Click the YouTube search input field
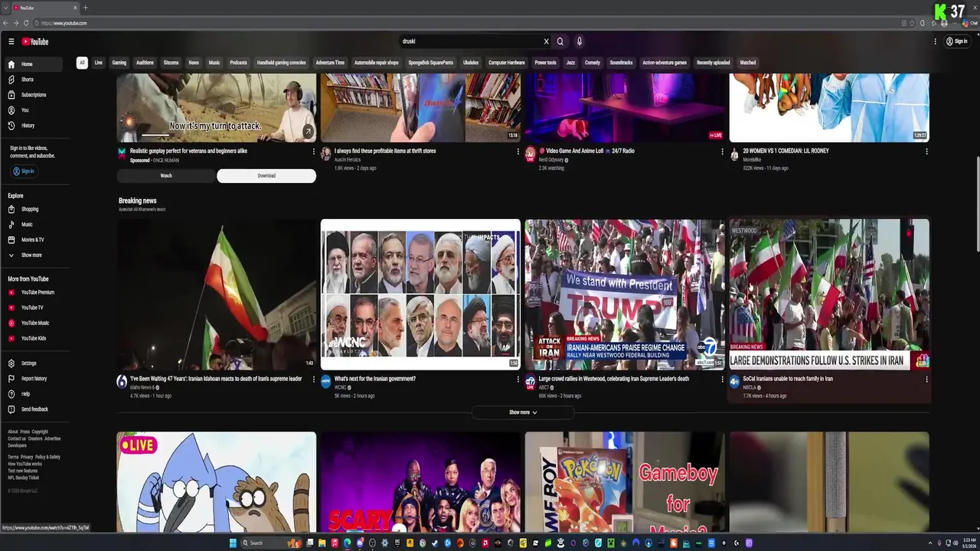The width and height of the screenshot is (980, 551). [x=471, y=41]
